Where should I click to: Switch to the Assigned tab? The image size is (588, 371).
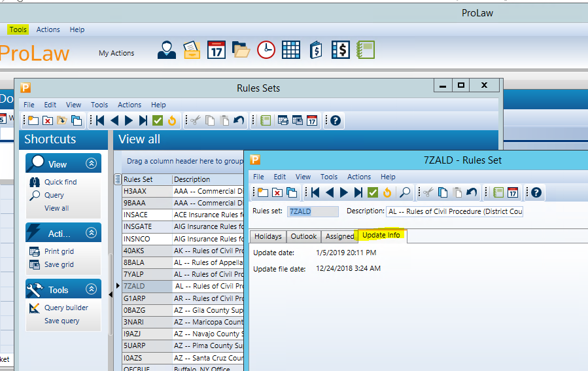click(x=339, y=236)
